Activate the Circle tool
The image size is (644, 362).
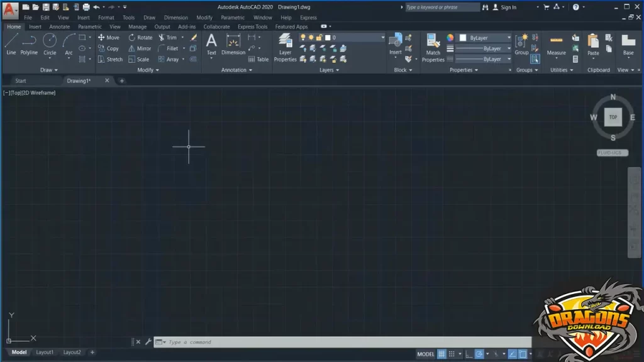click(x=50, y=44)
